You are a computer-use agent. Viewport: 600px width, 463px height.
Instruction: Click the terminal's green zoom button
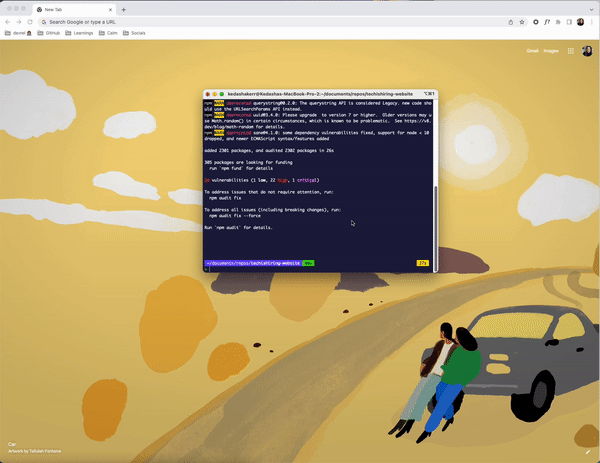(x=222, y=94)
